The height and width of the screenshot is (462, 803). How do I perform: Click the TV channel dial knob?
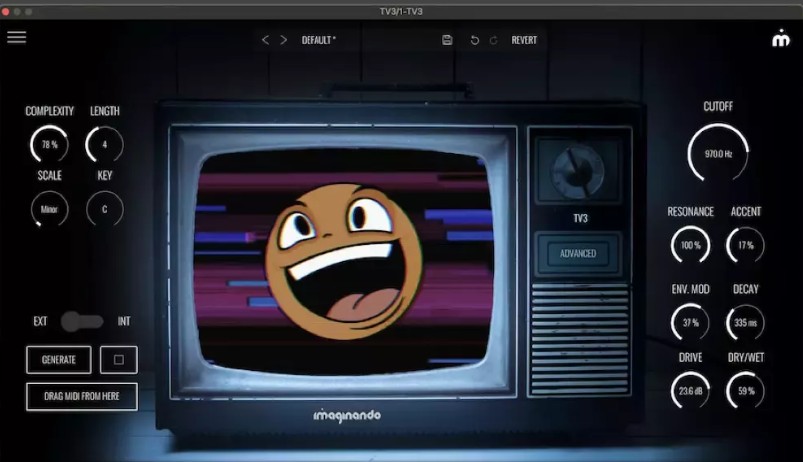(578, 171)
